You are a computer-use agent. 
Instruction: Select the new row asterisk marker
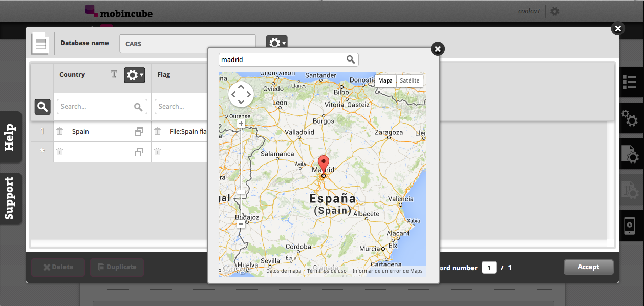pyautogui.click(x=42, y=152)
